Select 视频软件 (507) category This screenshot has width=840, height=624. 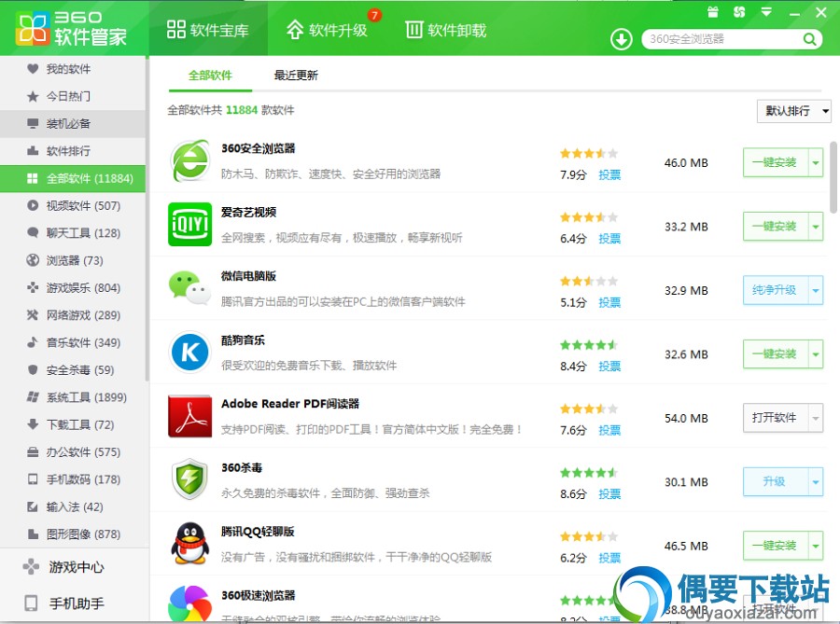pyautogui.click(x=73, y=205)
